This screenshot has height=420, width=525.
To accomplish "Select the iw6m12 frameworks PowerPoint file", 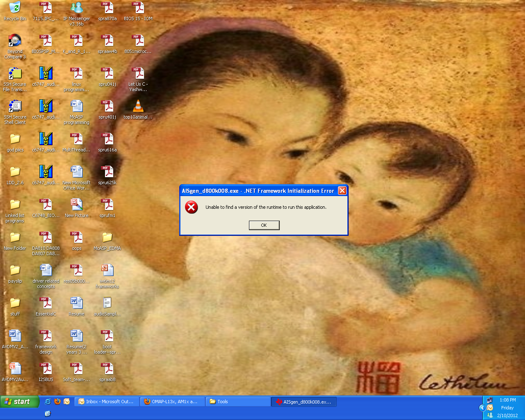I will [107, 276].
